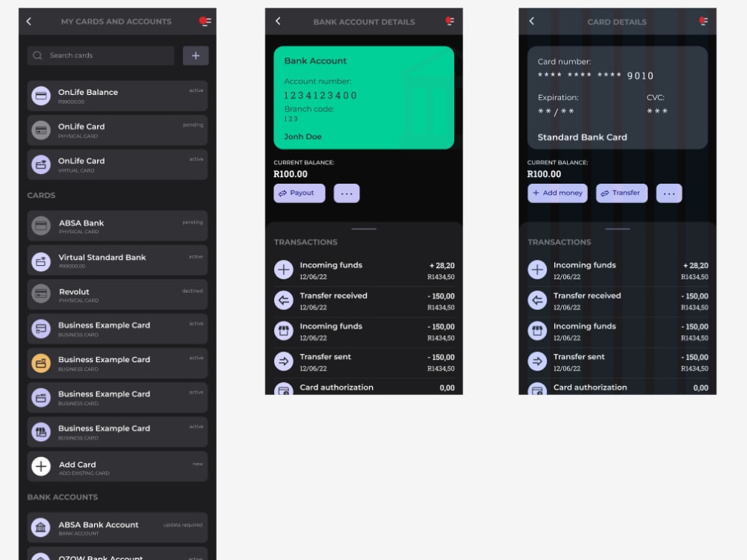
Task: Tap the Add Card plus icon
Action: pos(41,466)
